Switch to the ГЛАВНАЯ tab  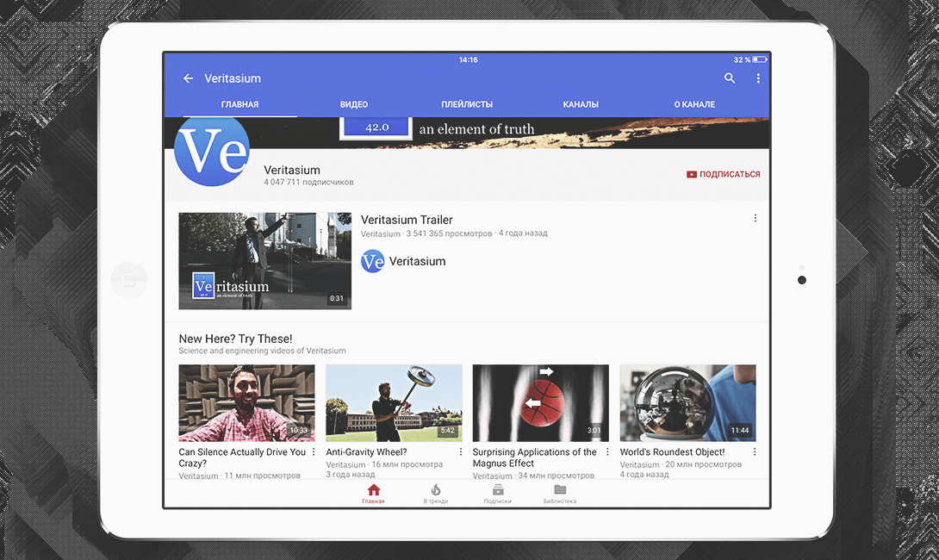(x=239, y=104)
